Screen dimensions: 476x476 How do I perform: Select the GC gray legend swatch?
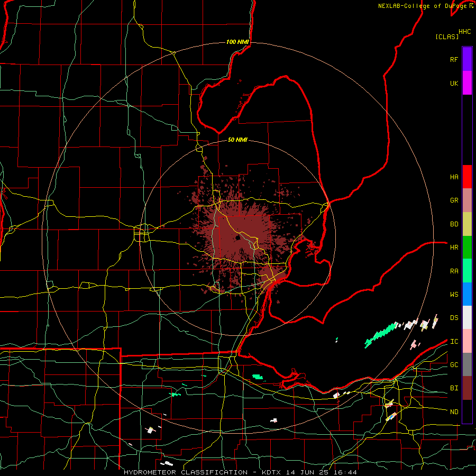pyautogui.click(x=467, y=364)
